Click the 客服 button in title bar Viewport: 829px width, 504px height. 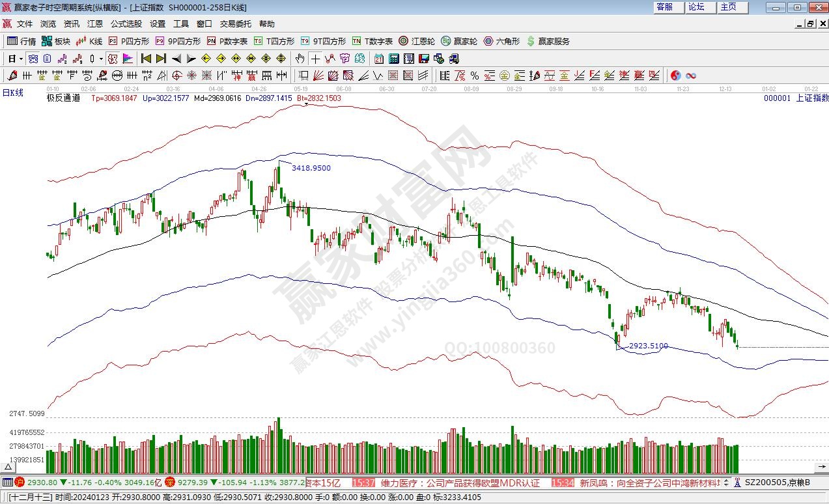tap(664, 7)
